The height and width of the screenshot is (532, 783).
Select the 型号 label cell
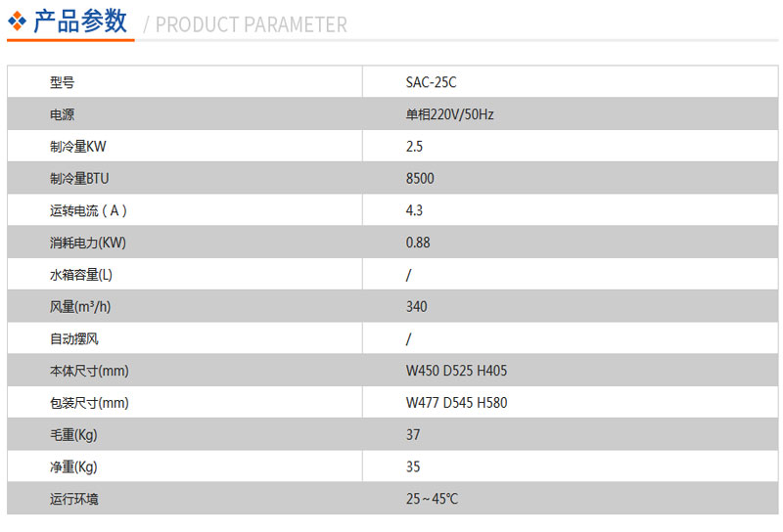click(x=62, y=82)
